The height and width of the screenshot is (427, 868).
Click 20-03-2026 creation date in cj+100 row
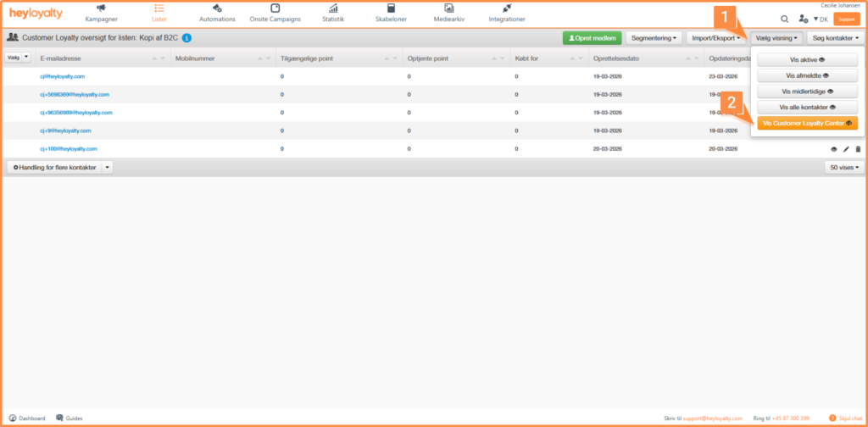[607, 149]
